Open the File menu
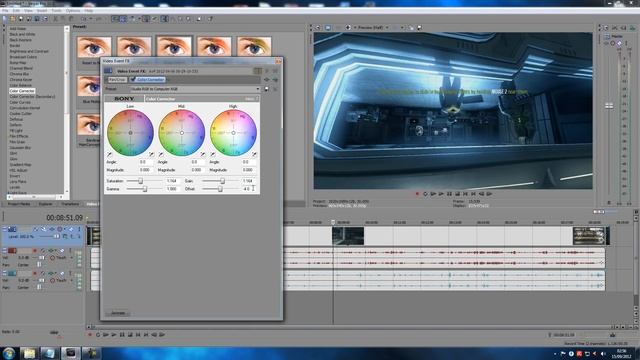 pos(5,11)
